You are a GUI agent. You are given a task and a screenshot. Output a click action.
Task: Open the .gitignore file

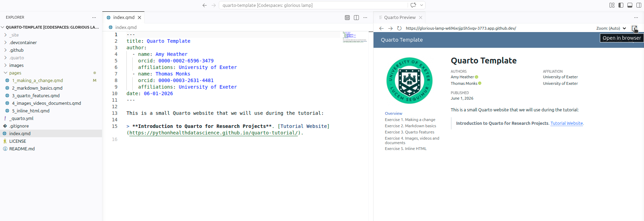51,126
